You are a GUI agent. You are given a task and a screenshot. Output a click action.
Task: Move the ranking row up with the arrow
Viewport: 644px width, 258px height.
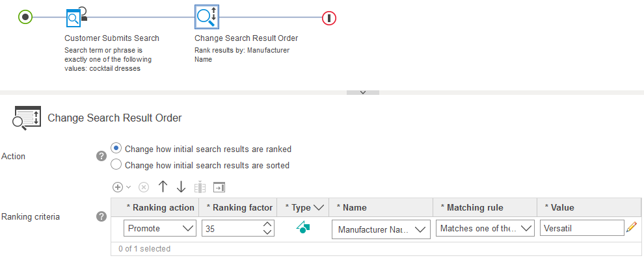tap(163, 187)
